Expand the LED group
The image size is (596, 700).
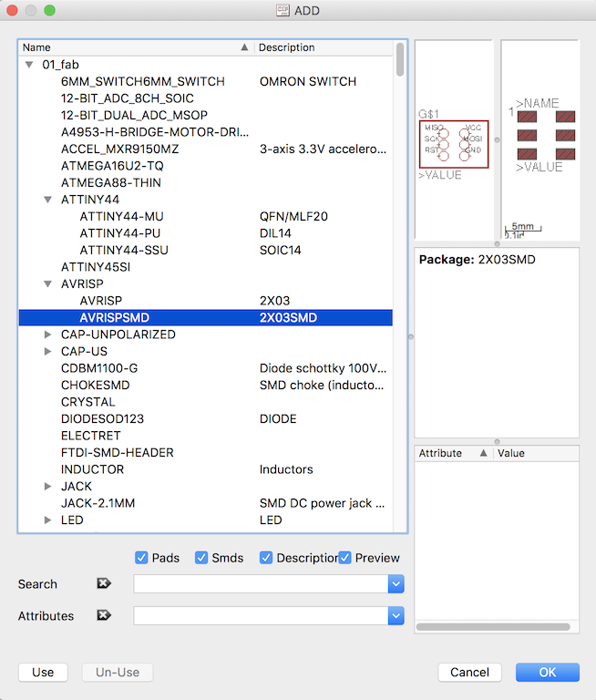[x=47, y=520]
